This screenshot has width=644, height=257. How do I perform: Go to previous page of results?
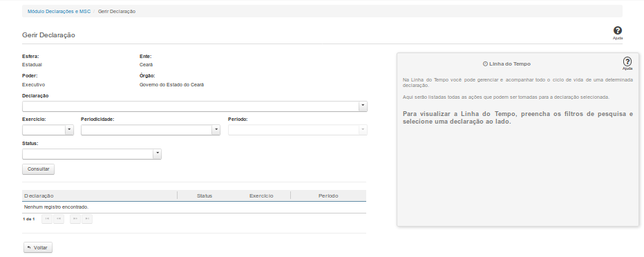pos(59,219)
